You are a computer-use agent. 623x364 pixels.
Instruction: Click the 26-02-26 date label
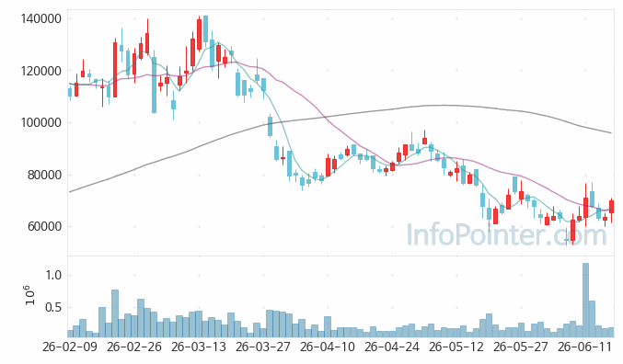(134, 347)
